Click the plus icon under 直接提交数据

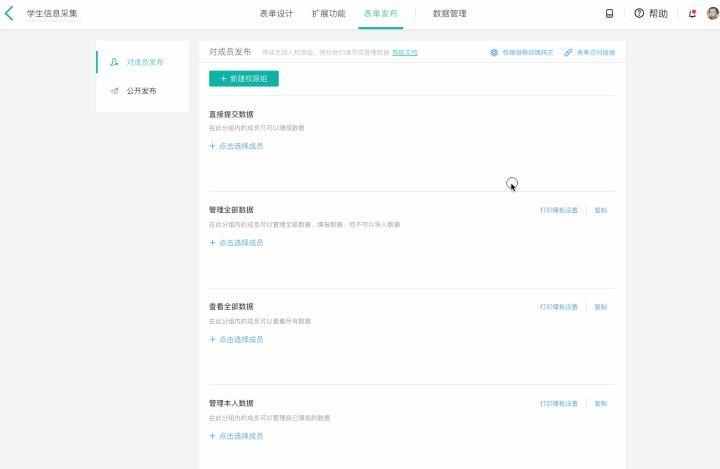[212, 146]
